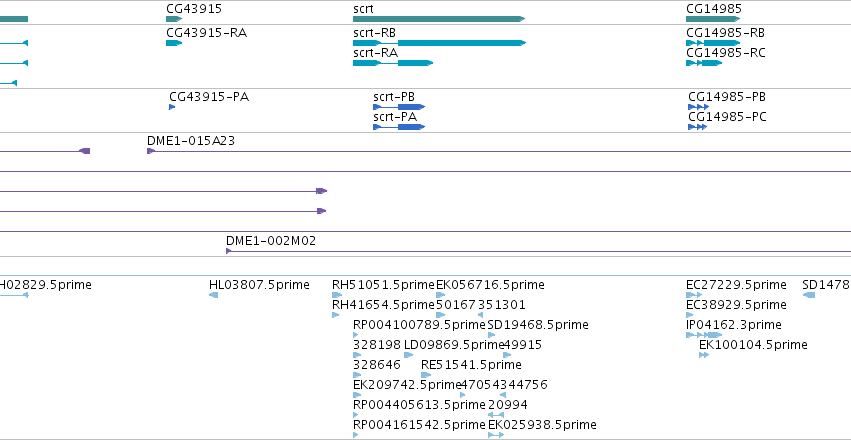851x440 pixels.
Task: Select the CG14985-RC transcript glyph
Action: tap(704, 63)
